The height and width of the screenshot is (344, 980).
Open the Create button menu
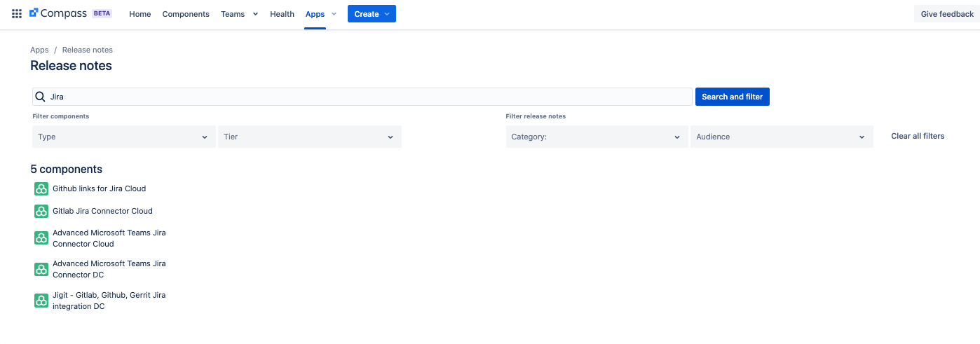[x=372, y=14]
